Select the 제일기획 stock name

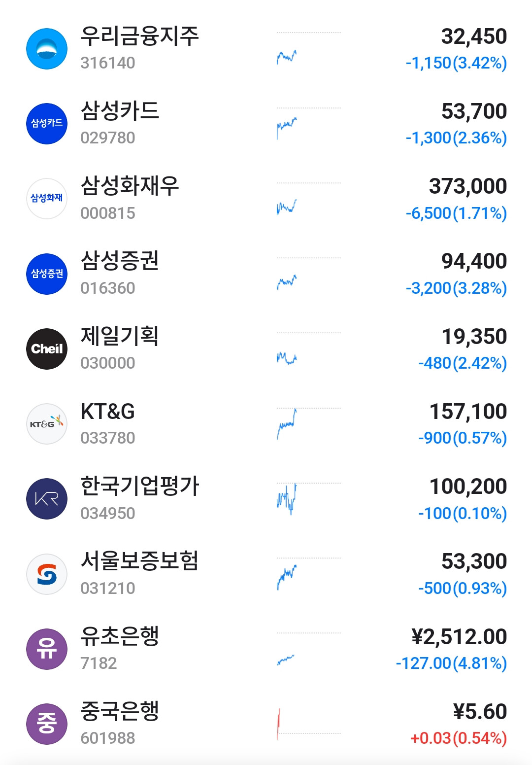coord(120,336)
